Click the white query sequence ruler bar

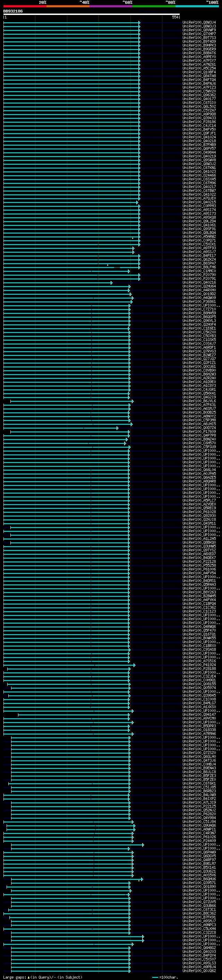92,15
